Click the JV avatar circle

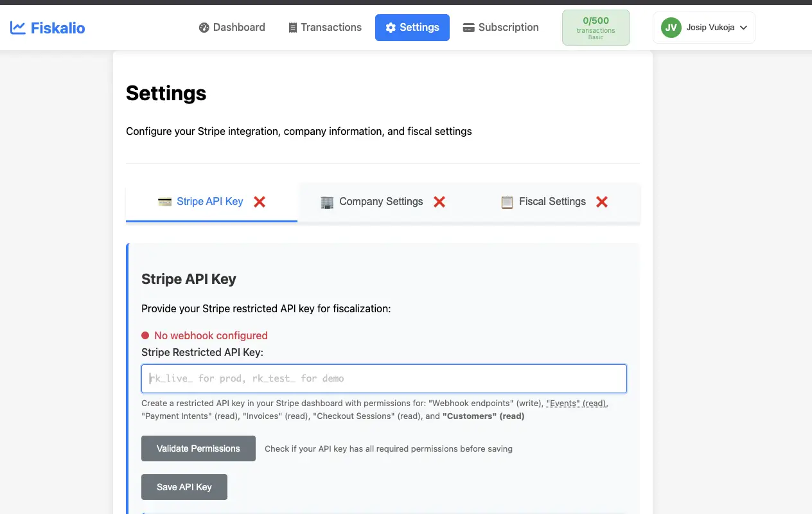671,28
